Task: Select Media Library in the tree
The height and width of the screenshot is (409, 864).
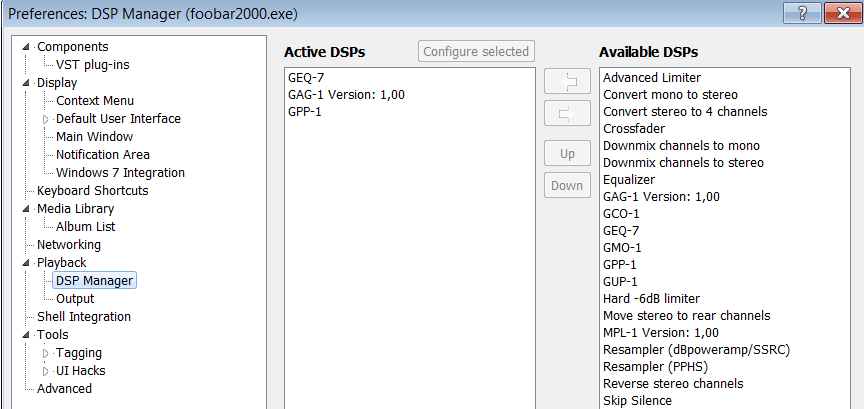Action: [75, 209]
